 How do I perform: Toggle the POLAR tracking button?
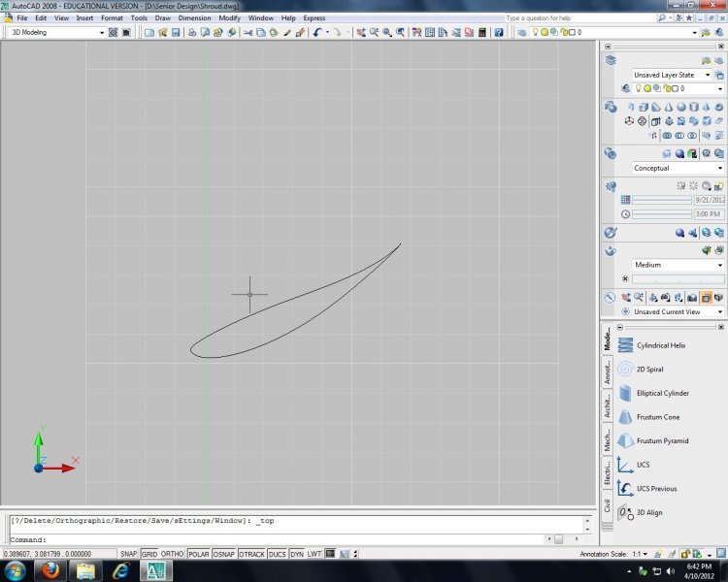198,554
